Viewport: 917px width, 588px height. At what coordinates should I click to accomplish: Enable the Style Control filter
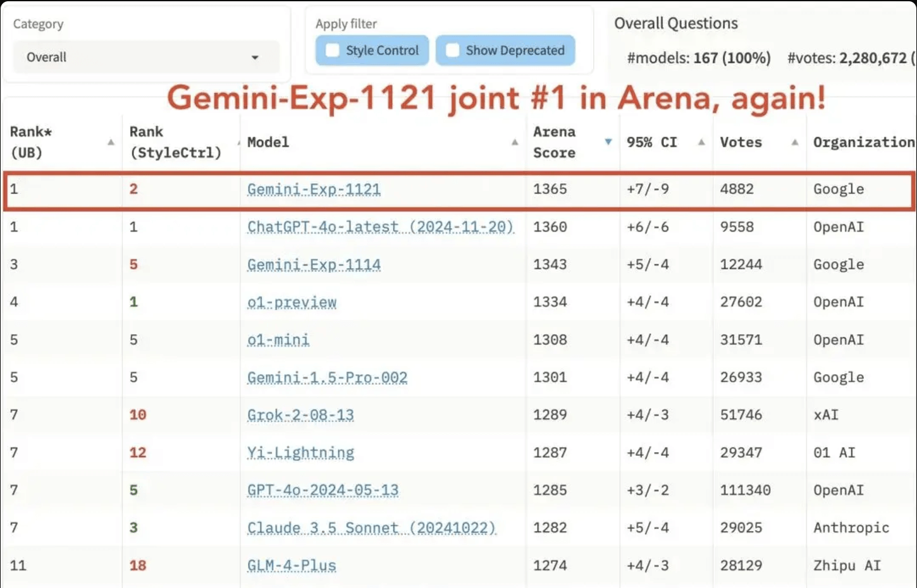[333, 50]
